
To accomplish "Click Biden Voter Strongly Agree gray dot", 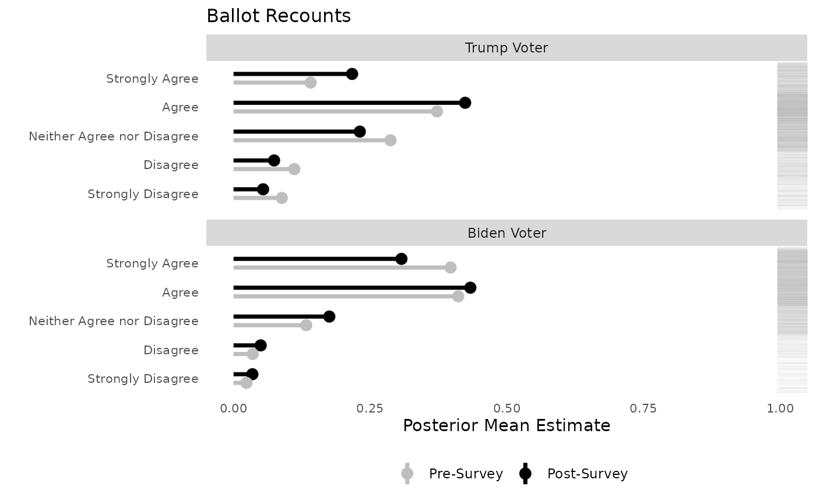I will tap(451, 267).
